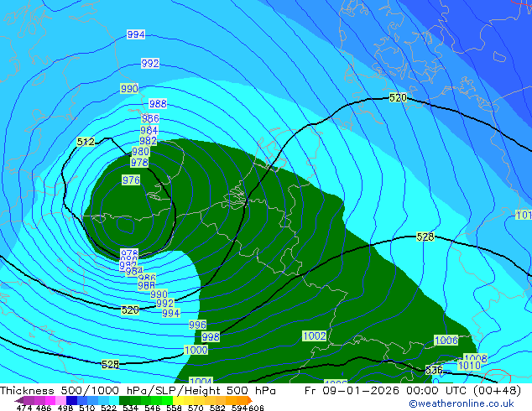Click the magenta legend swatch near 486
532x411 pixels.
(x=50, y=400)
